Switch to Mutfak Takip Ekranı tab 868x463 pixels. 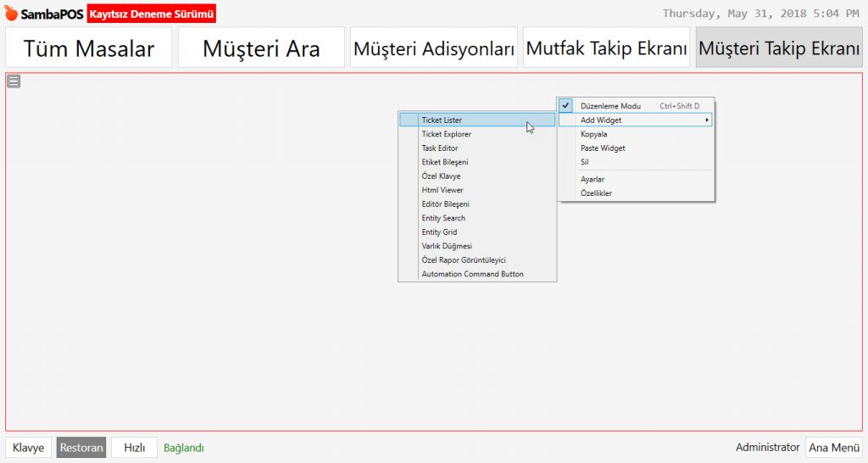pos(606,48)
